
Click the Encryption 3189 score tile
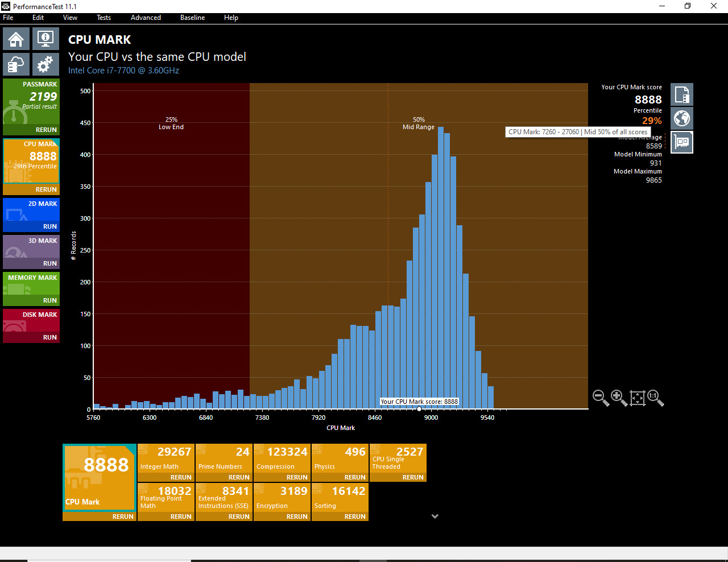[x=282, y=498]
